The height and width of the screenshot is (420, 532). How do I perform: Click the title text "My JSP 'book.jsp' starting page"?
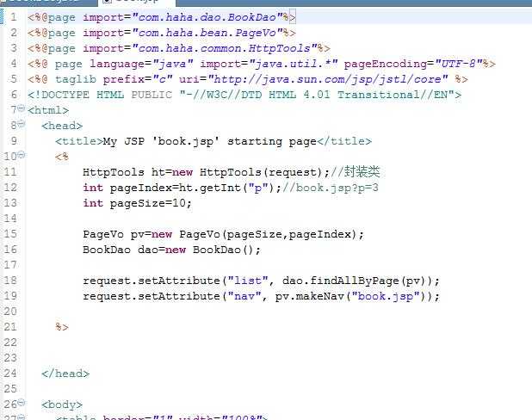coord(210,141)
